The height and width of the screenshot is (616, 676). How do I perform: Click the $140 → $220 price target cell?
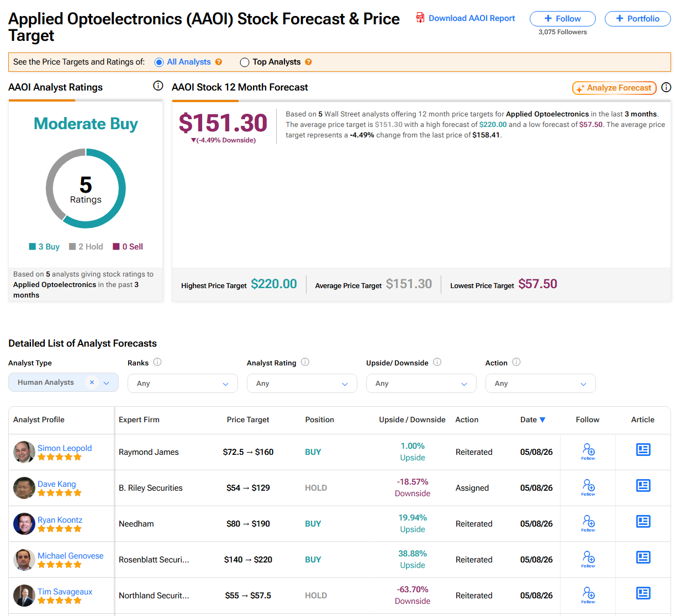[x=248, y=560]
